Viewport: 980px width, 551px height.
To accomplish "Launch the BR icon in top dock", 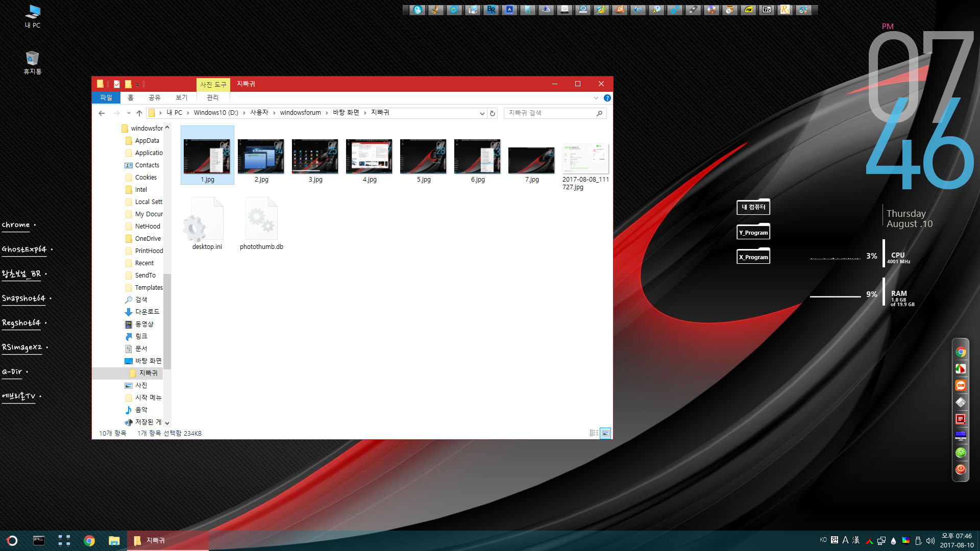I will pyautogui.click(x=491, y=9).
